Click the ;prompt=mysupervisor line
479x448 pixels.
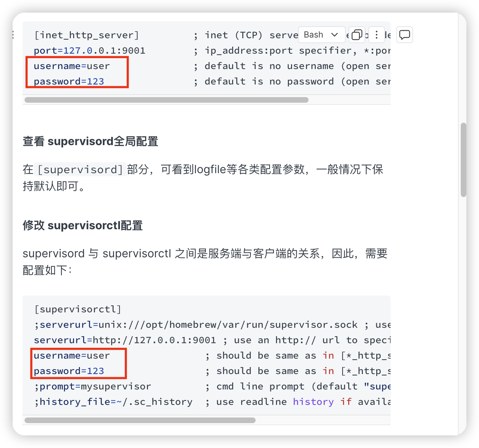pyautogui.click(x=93, y=387)
